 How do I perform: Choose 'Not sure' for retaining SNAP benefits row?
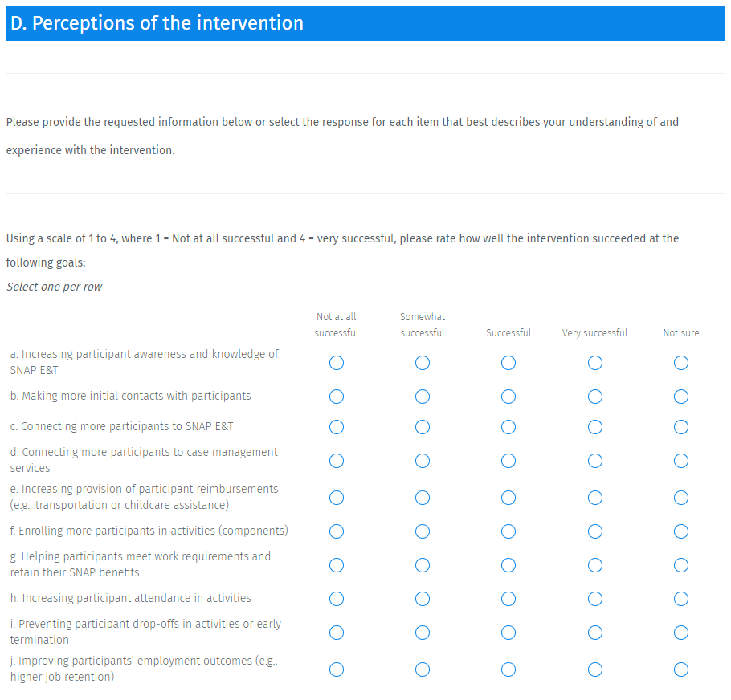(x=681, y=565)
